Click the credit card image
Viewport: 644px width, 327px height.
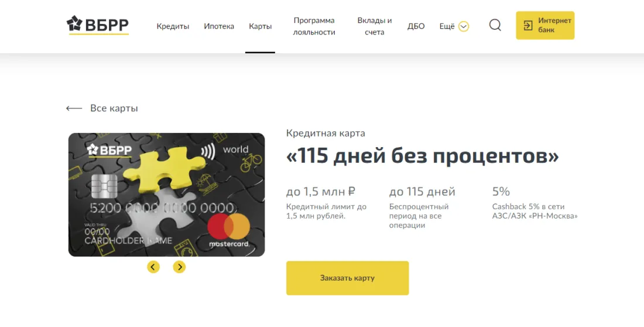point(166,195)
